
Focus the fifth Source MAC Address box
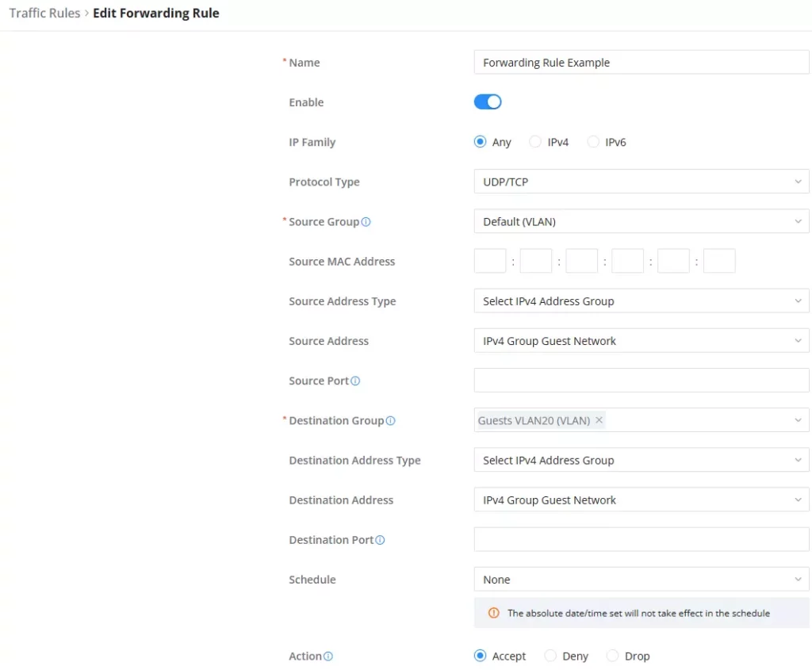[673, 261]
